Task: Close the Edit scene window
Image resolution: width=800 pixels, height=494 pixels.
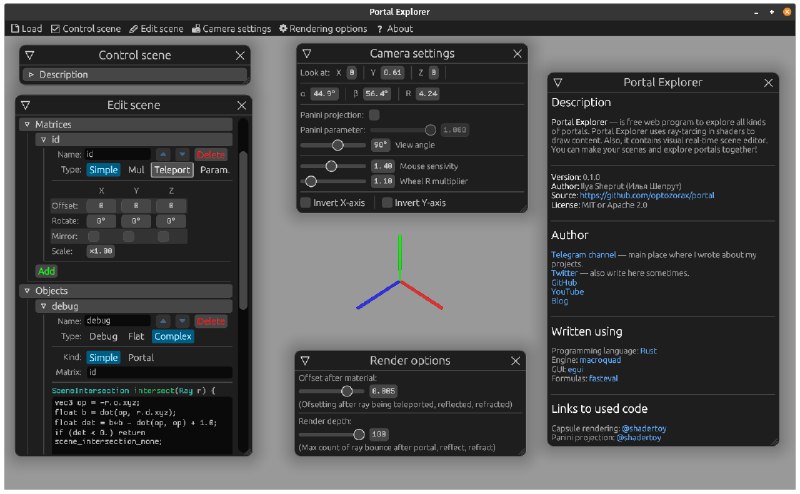Action: pos(241,105)
